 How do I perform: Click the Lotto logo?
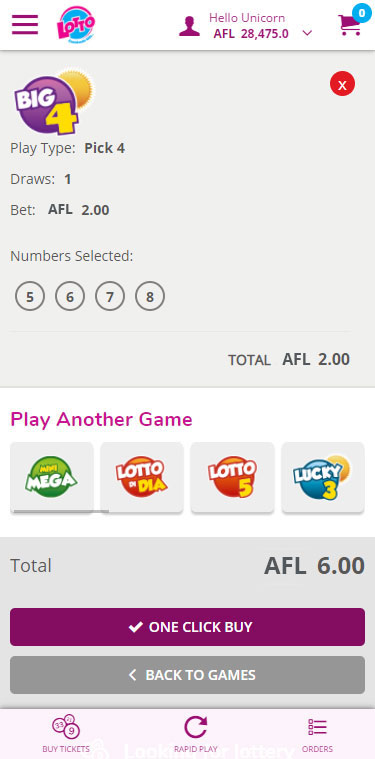point(75,24)
